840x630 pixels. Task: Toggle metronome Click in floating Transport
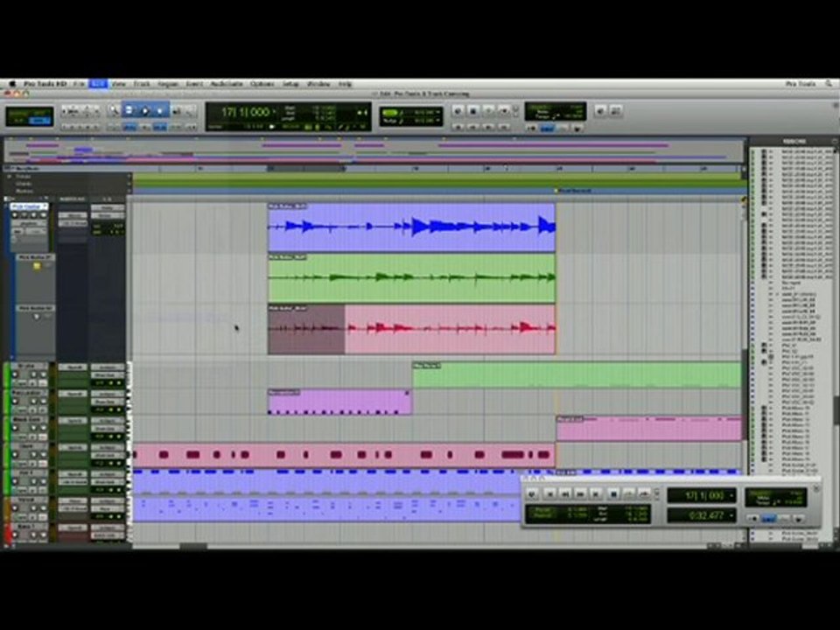769,519
